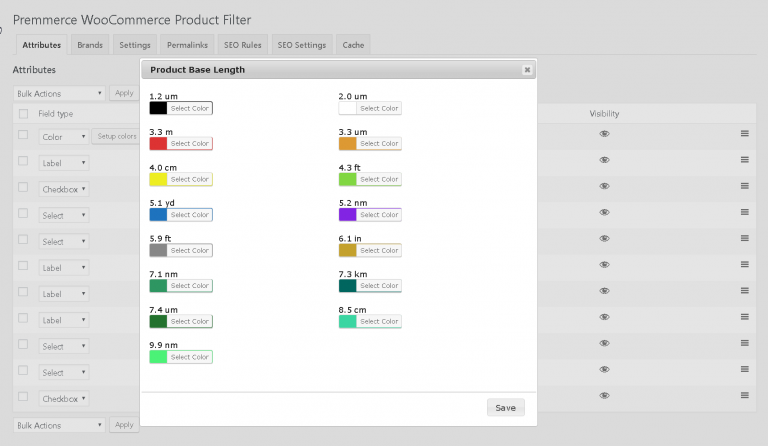Click the Setup colors button
This screenshot has width=768, height=446.
tap(117, 136)
